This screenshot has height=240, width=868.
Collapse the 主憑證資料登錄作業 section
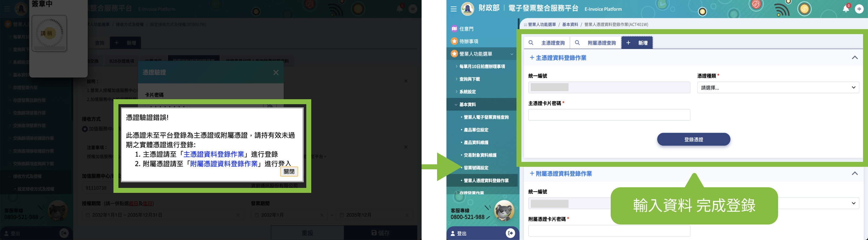855,58
